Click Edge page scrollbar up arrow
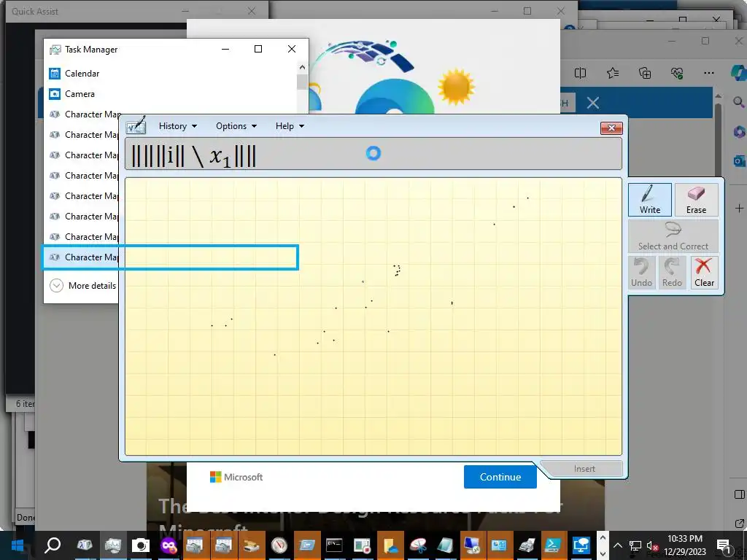 coord(718,96)
